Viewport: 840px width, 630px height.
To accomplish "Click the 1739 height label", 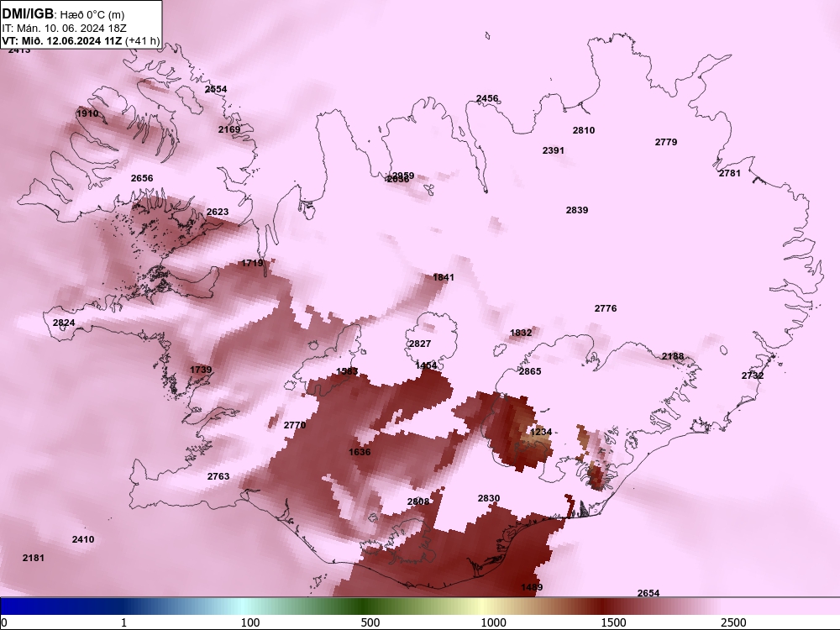I will point(201,370).
